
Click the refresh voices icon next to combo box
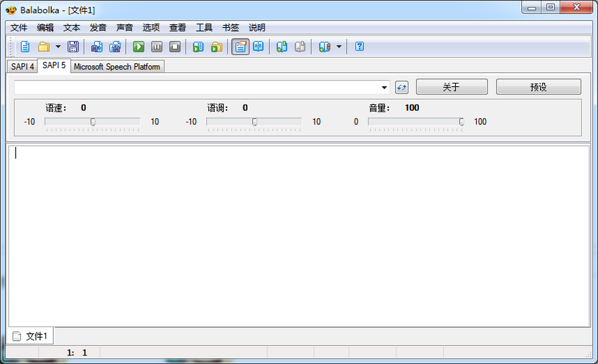[402, 88]
